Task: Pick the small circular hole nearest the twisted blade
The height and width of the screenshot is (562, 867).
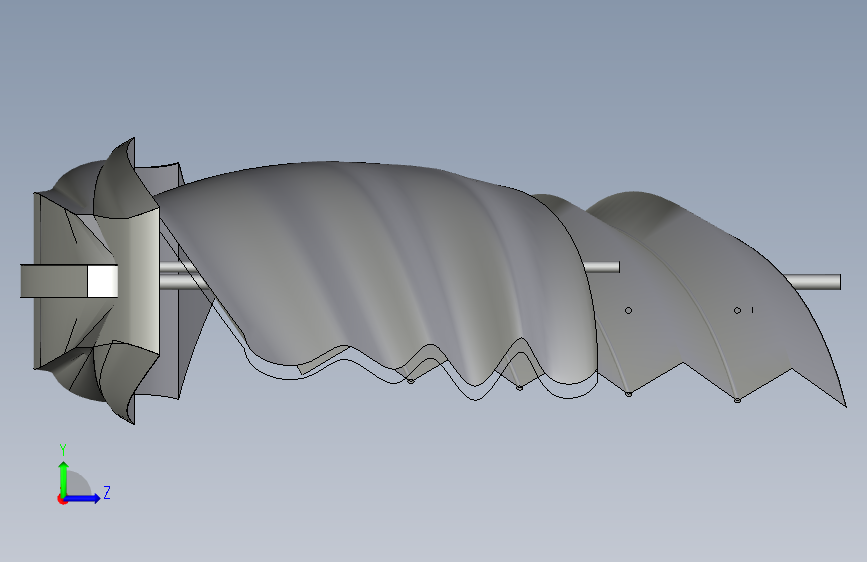Action: 628,311
